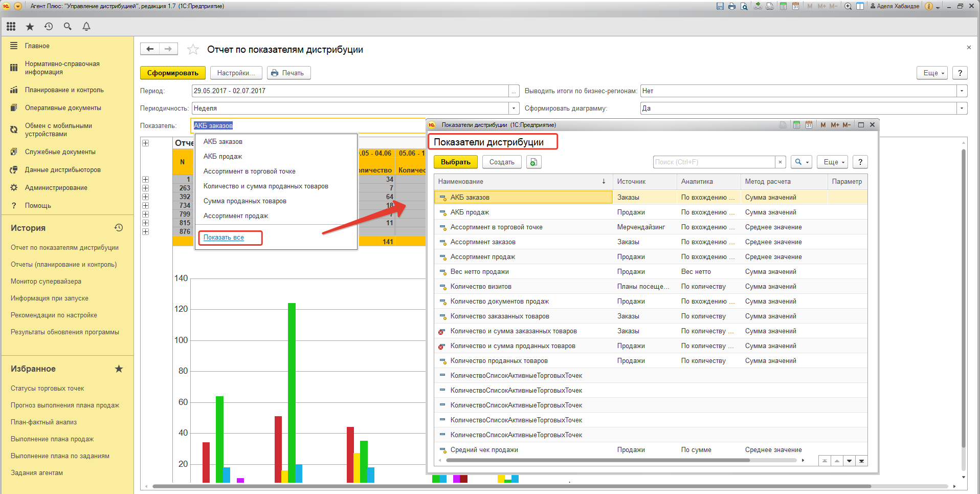Open the Сформировать диаграмму dropdown arrow
The height and width of the screenshot is (494, 980).
(x=962, y=108)
